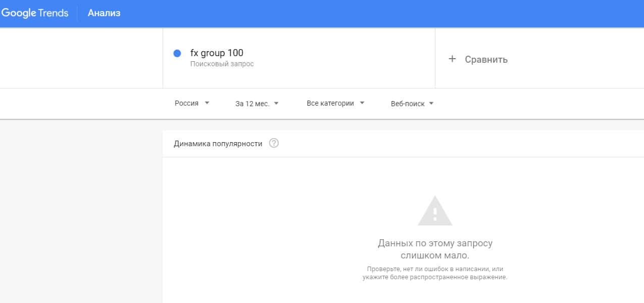Click the gray warning triangle icon
Viewport: 644px width, 303px height.
click(x=435, y=211)
